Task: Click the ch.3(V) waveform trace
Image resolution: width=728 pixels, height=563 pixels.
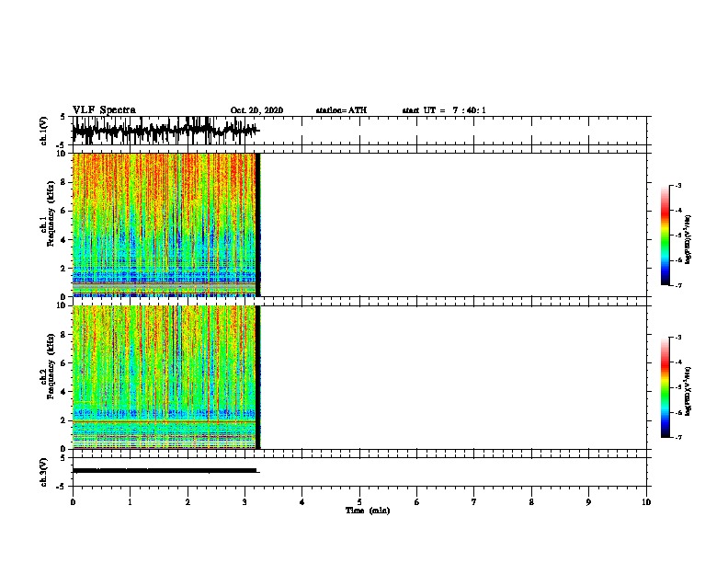Action: click(x=165, y=471)
